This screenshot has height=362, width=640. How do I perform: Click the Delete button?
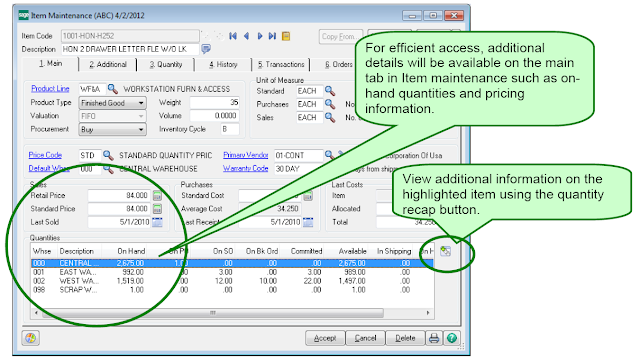[405, 338]
